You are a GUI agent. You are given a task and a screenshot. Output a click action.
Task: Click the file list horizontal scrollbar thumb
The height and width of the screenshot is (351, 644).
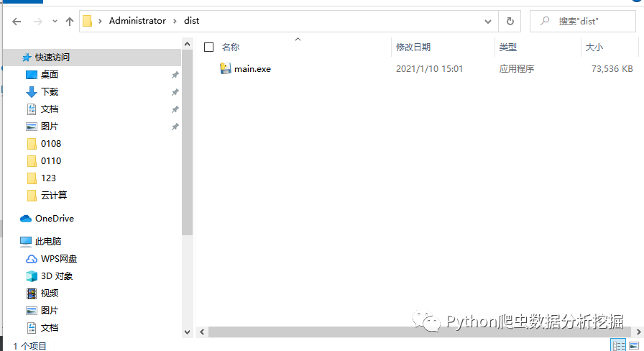pos(419,332)
